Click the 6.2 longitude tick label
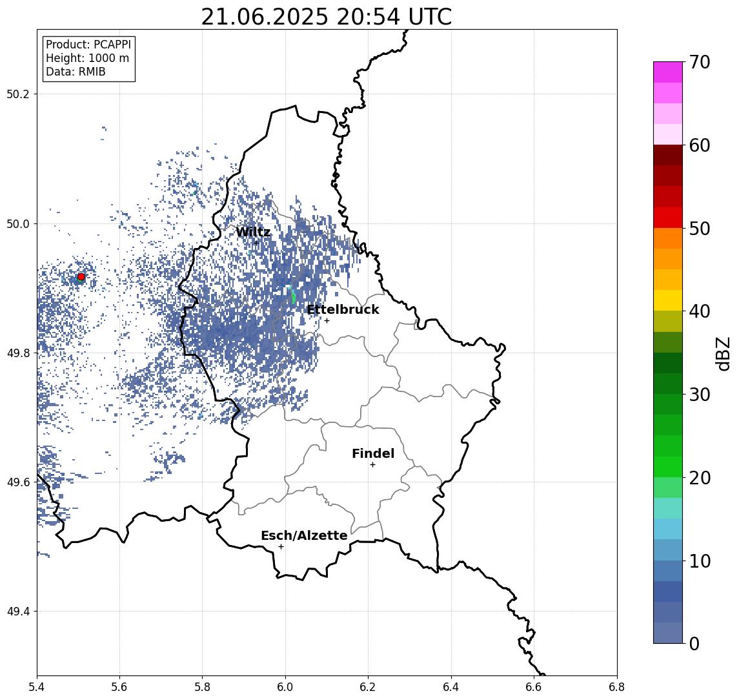Viewport: 739px width, 700px height. click(x=368, y=687)
